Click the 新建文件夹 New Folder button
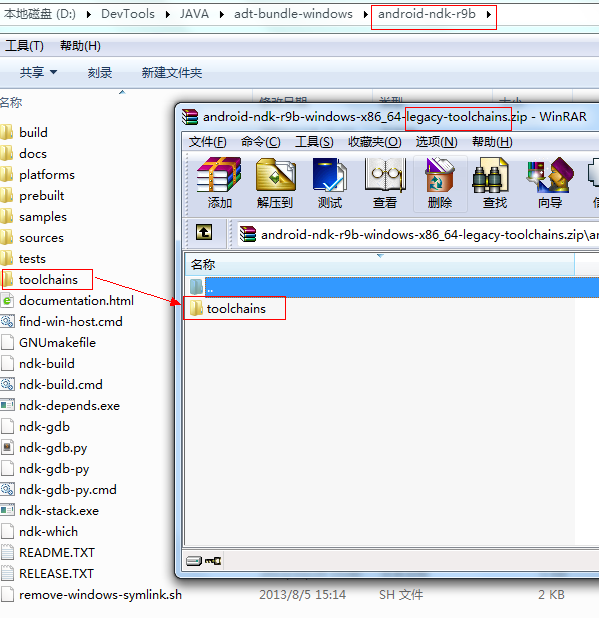The image size is (599, 618). [x=172, y=73]
